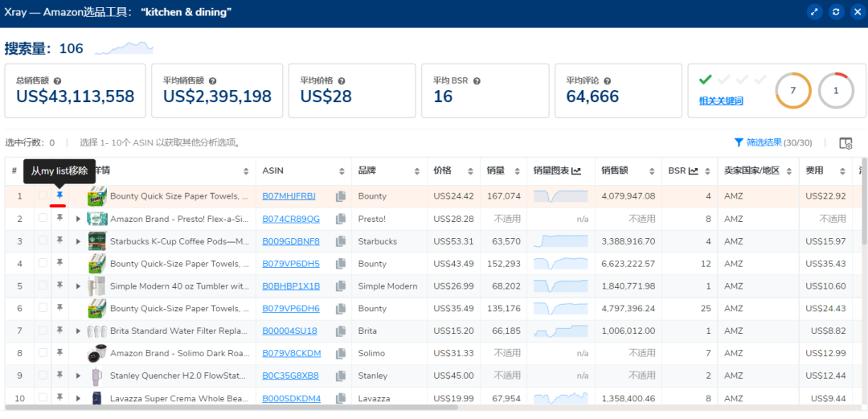Expand the Brita Water Filter row
868x419 pixels.
[x=78, y=331]
